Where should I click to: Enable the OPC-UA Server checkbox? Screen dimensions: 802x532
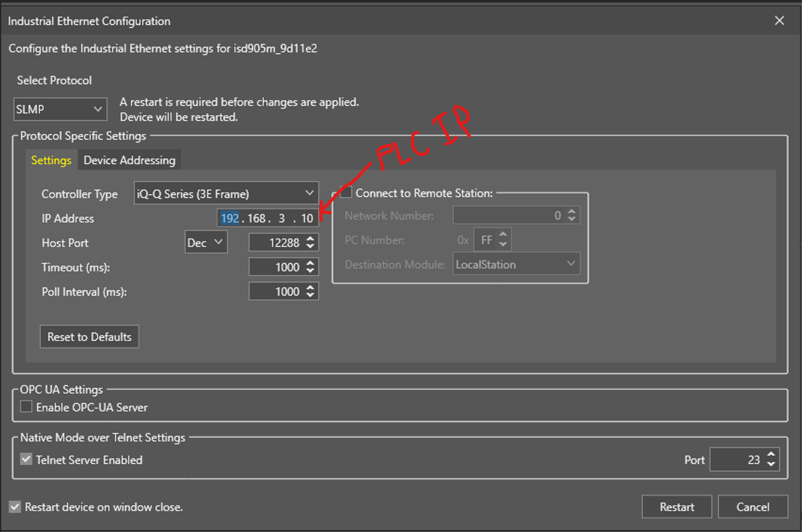click(26, 406)
